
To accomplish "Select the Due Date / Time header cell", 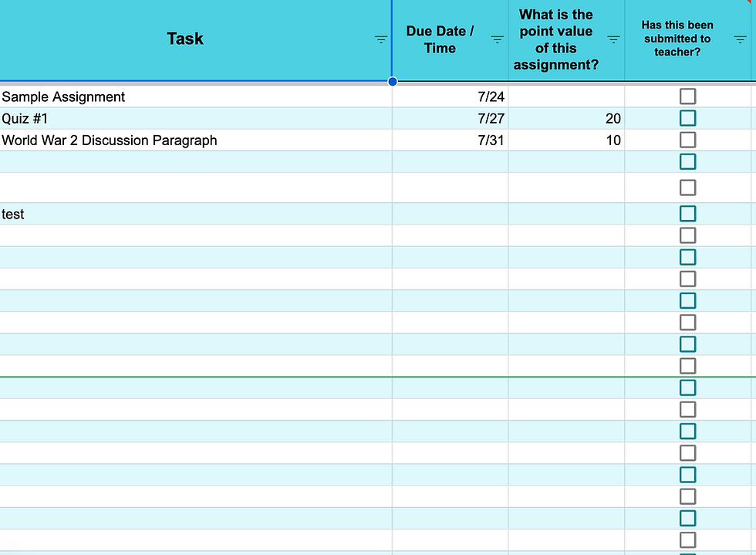I will [451, 40].
